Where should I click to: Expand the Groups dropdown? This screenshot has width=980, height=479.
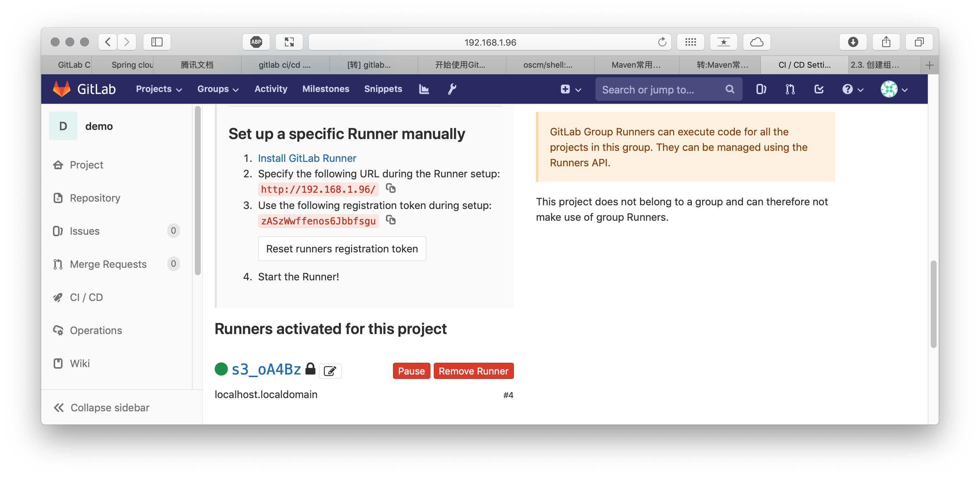pyautogui.click(x=218, y=89)
